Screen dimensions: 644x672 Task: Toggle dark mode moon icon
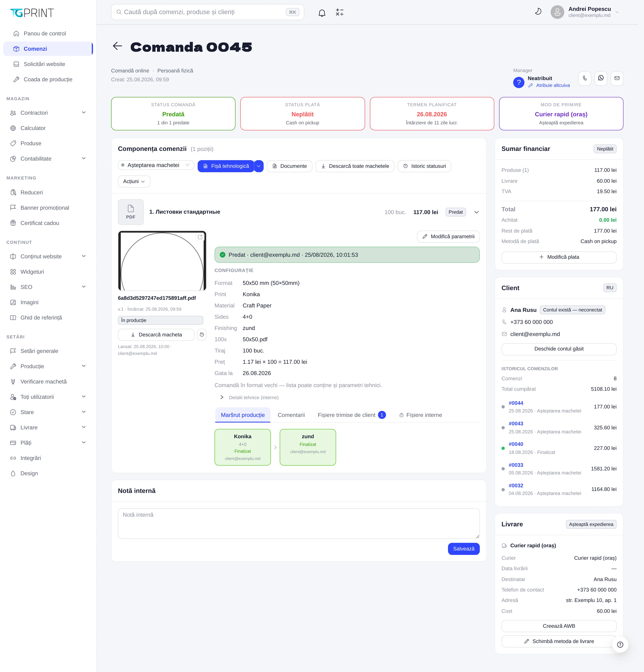click(538, 12)
